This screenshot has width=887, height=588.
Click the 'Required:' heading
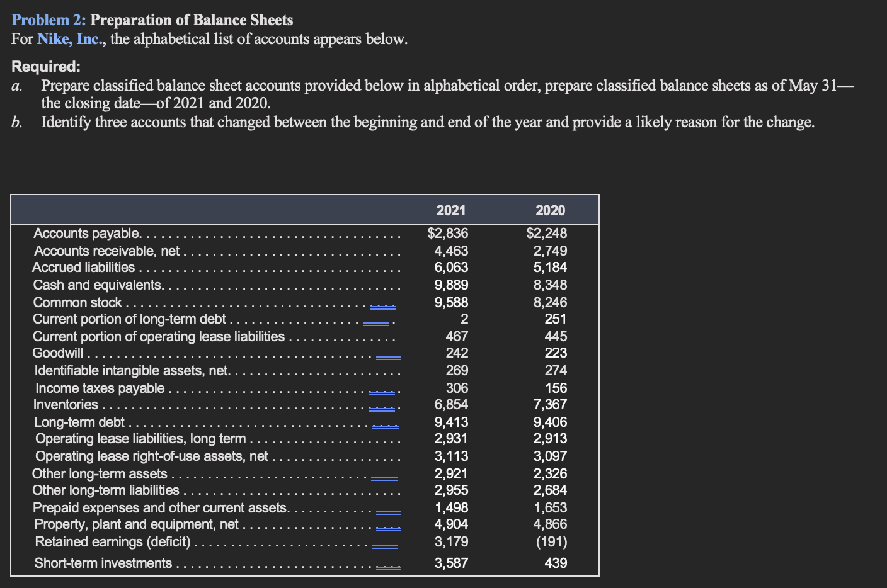tap(46, 66)
